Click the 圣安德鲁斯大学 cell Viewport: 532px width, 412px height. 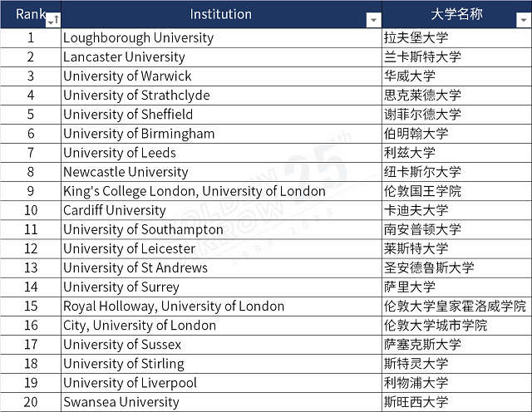pyautogui.click(x=456, y=268)
